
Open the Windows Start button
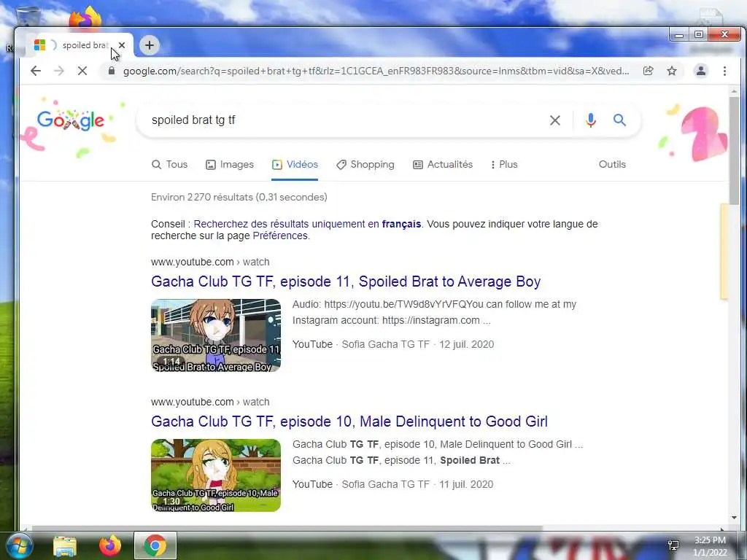[x=19, y=545]
